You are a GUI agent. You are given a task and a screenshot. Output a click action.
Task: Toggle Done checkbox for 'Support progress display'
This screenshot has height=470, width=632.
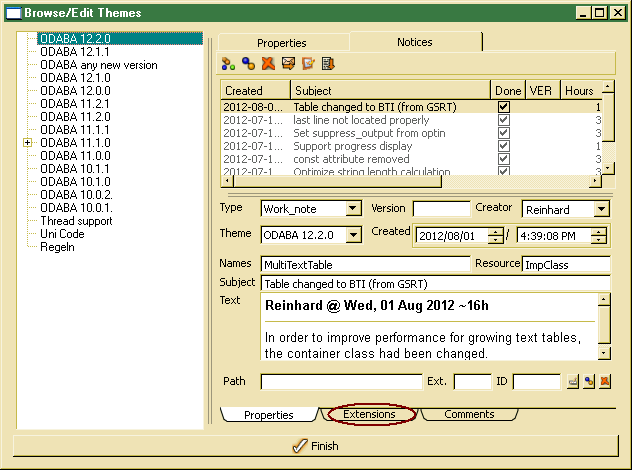504,146
